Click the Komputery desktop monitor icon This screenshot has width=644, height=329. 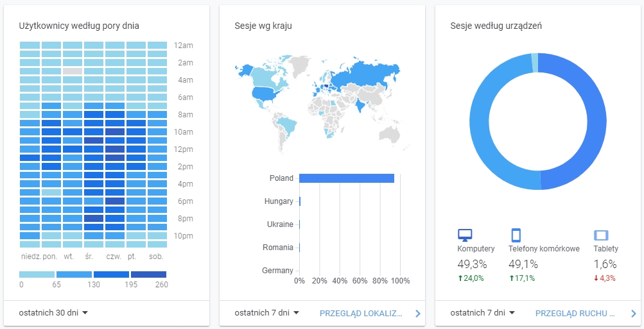click(x=464, y=235)
